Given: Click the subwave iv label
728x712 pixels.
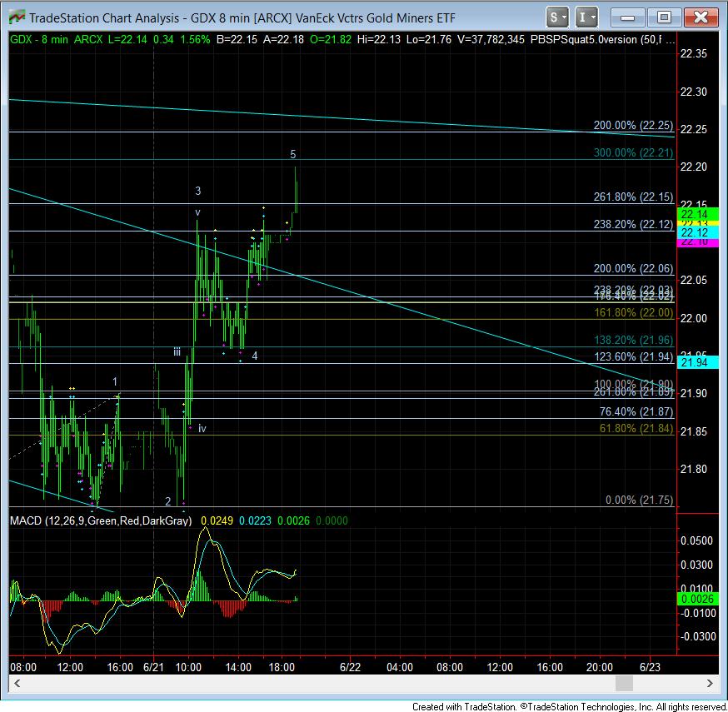Looking at the screenshot, I should point(202,428).
